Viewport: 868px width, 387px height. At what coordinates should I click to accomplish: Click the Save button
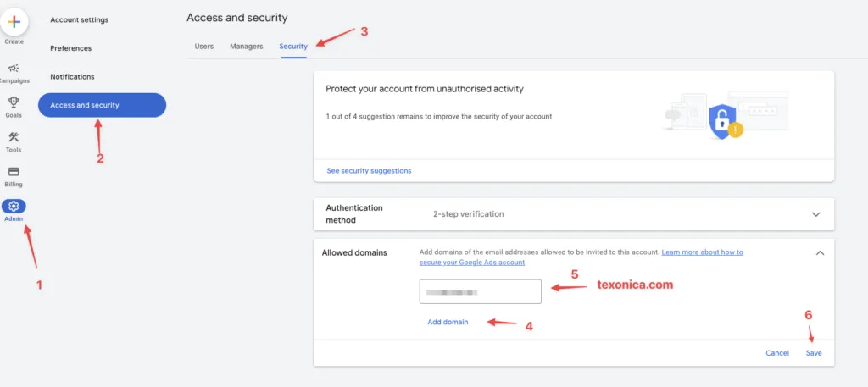[x=814, y=353]
